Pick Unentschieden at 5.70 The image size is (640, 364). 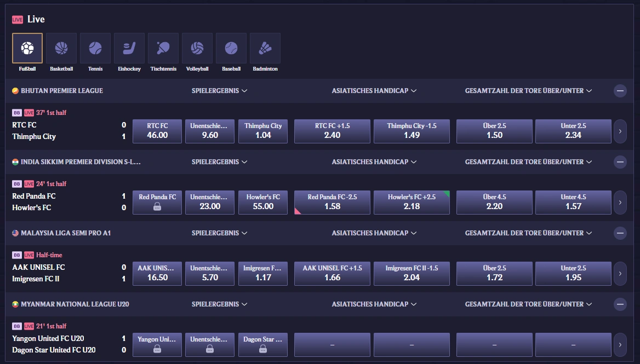(210, 274)
